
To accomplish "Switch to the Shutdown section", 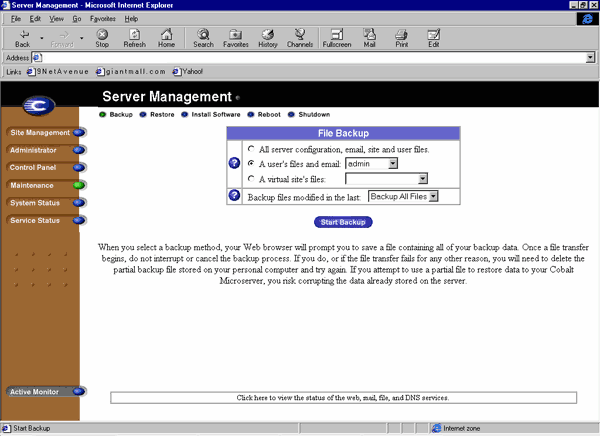I will (309, 114).
